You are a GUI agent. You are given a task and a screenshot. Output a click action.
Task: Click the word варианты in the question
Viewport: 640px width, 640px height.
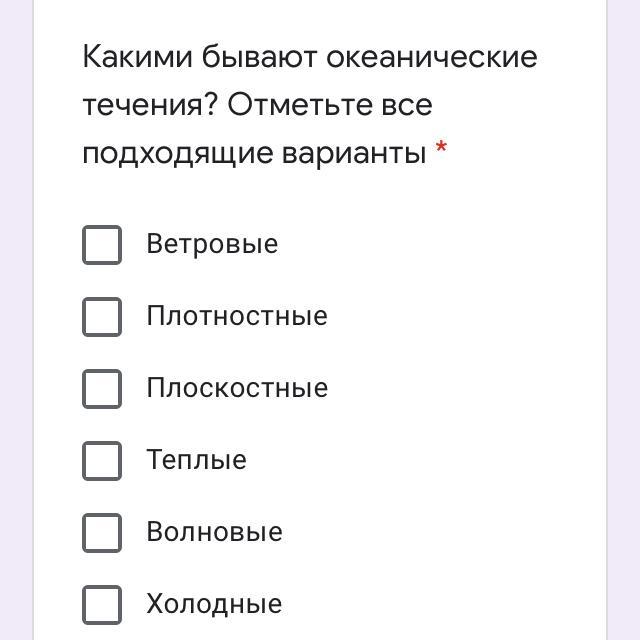coord(355,154)
